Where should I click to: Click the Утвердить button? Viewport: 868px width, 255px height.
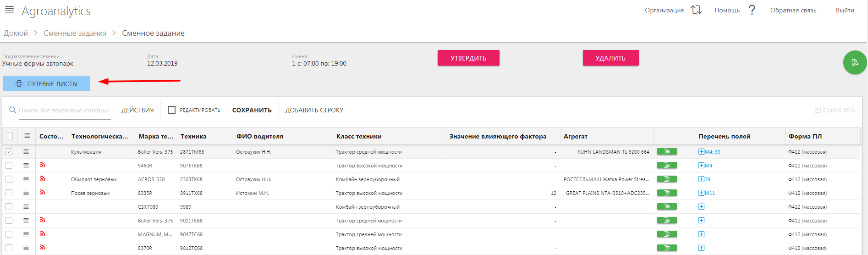tap(468, 58)
